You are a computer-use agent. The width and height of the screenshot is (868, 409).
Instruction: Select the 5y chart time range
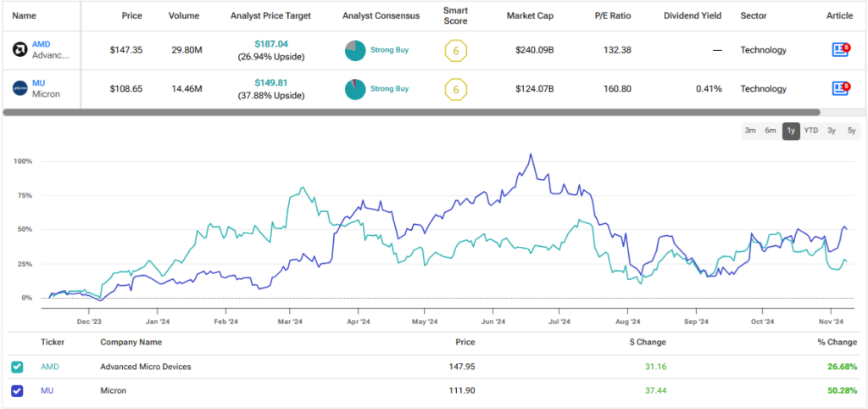click(x=851, y=131)
